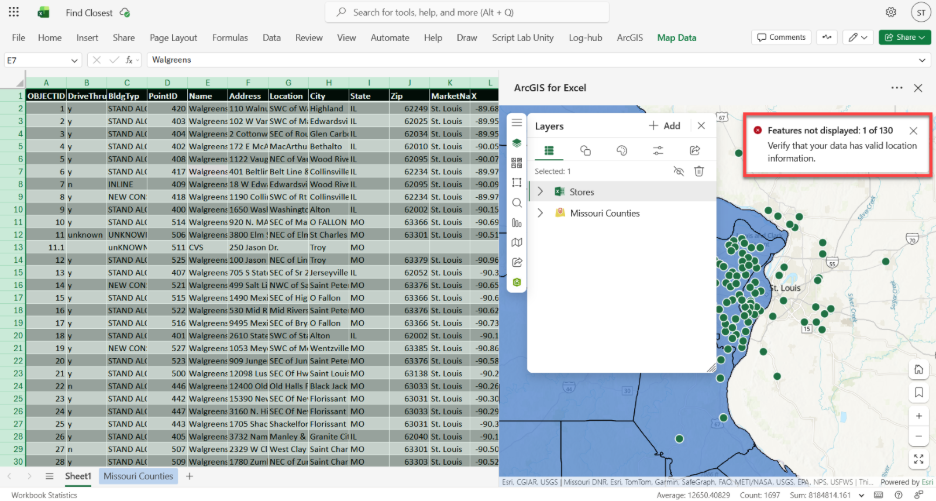Open the settings gear
Screen dimensions: 936x501
(891, 12)
